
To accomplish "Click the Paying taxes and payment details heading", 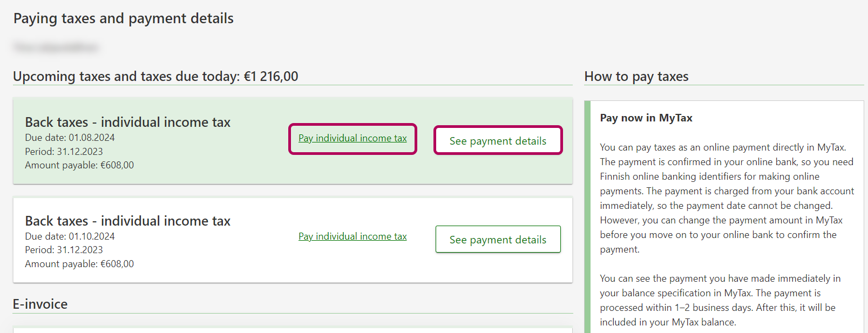I will pyautogui.click(x=124, y=18).
